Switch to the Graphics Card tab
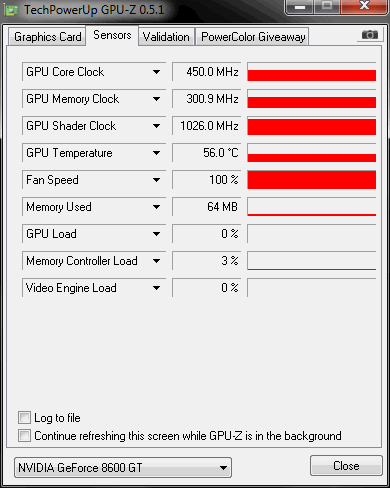 click(x=47, y=37)
